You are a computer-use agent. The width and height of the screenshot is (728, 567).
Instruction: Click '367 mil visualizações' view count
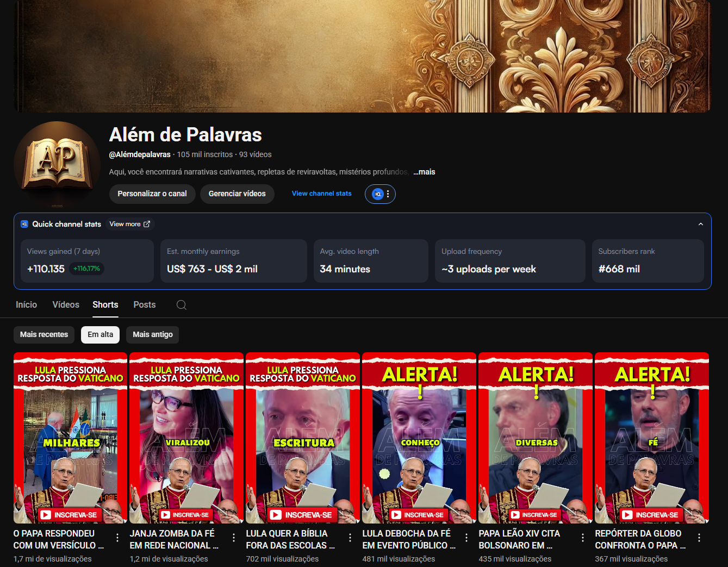[x=632, y=559]
